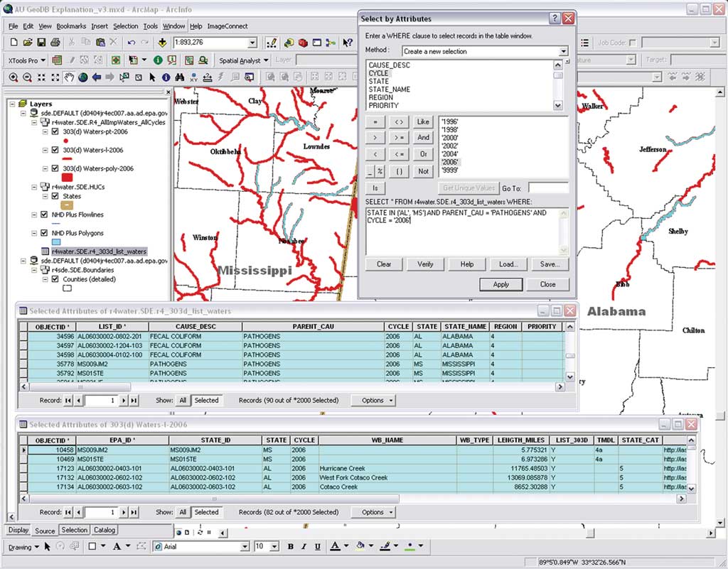Click the Go To XY icon
The height and width of the screenshot is (569, 728).
193,77
